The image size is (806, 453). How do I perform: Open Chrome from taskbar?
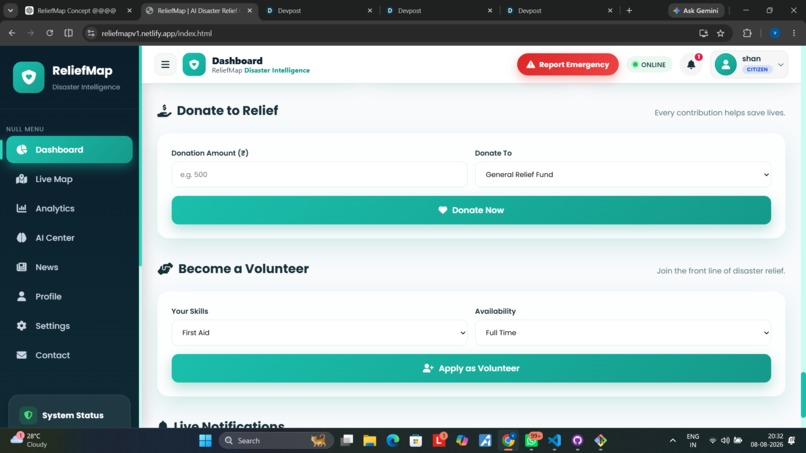pos(508,441)
